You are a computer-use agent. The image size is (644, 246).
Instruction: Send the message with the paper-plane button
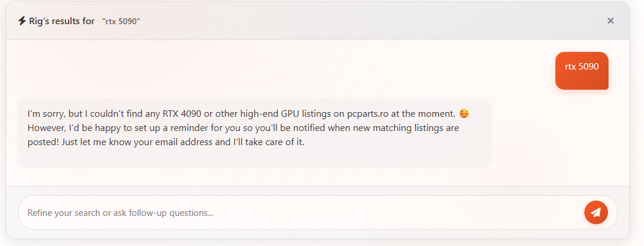click(596, 212)
